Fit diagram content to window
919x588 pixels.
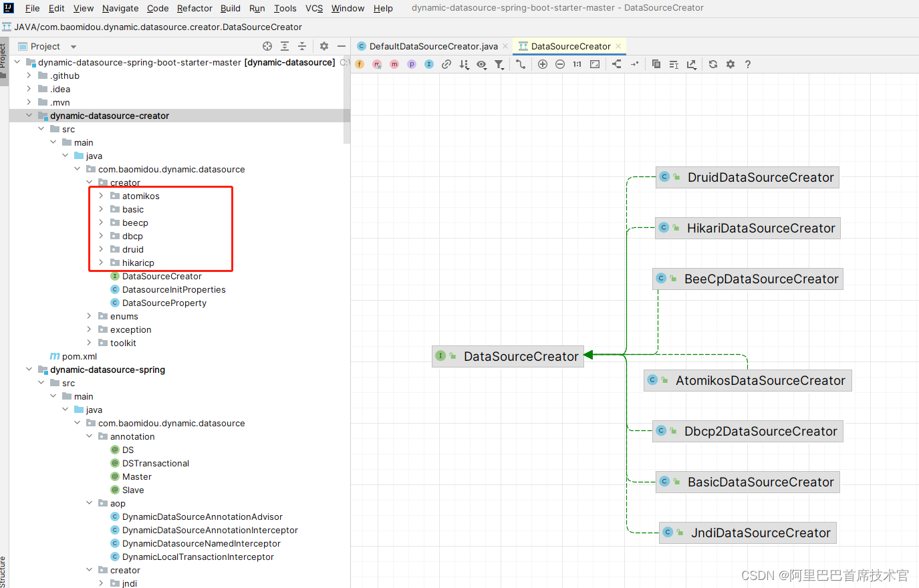[x=595, y=64]
